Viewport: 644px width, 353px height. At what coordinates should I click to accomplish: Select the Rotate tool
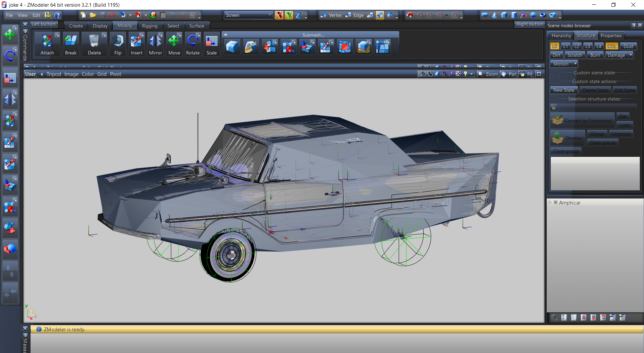tap(193, 44)
